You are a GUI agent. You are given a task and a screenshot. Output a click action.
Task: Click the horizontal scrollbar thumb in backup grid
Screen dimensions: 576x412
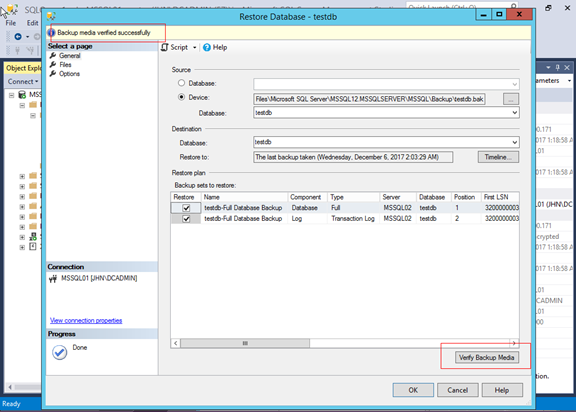[245, 343]
